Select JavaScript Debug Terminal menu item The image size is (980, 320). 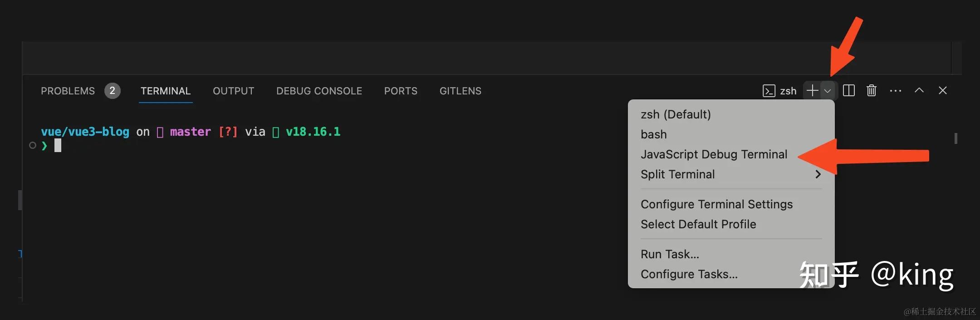click(714, 154)
